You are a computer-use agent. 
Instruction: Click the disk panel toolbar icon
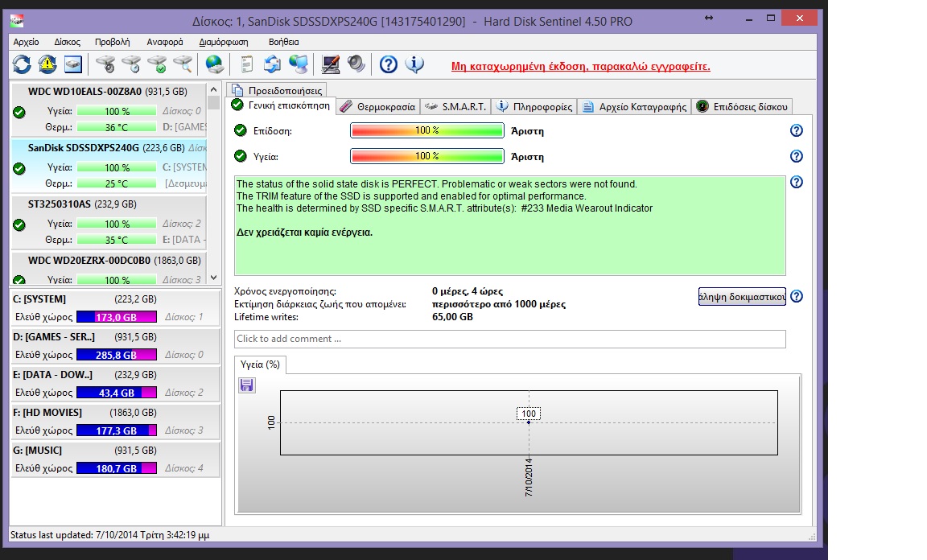coord(72,64)
